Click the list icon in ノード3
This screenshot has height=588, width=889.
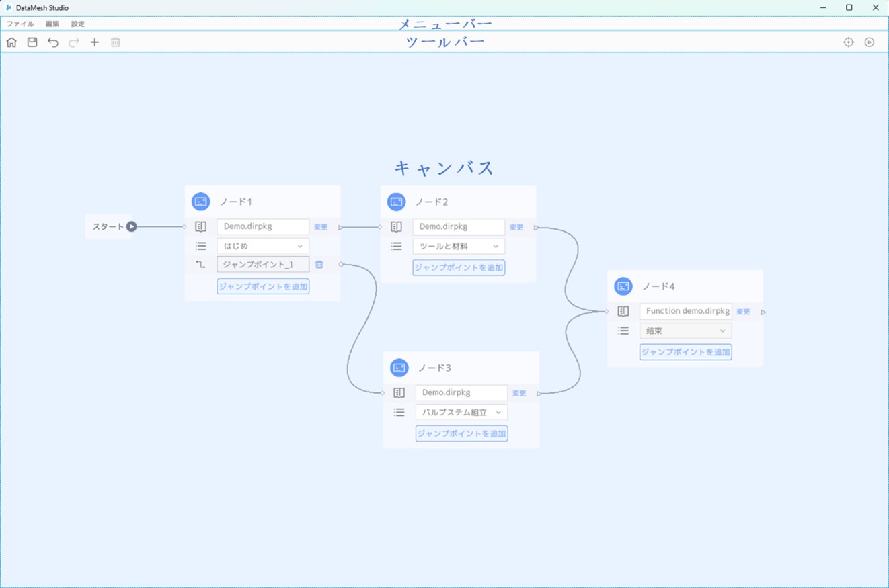[x=399, y=413]
